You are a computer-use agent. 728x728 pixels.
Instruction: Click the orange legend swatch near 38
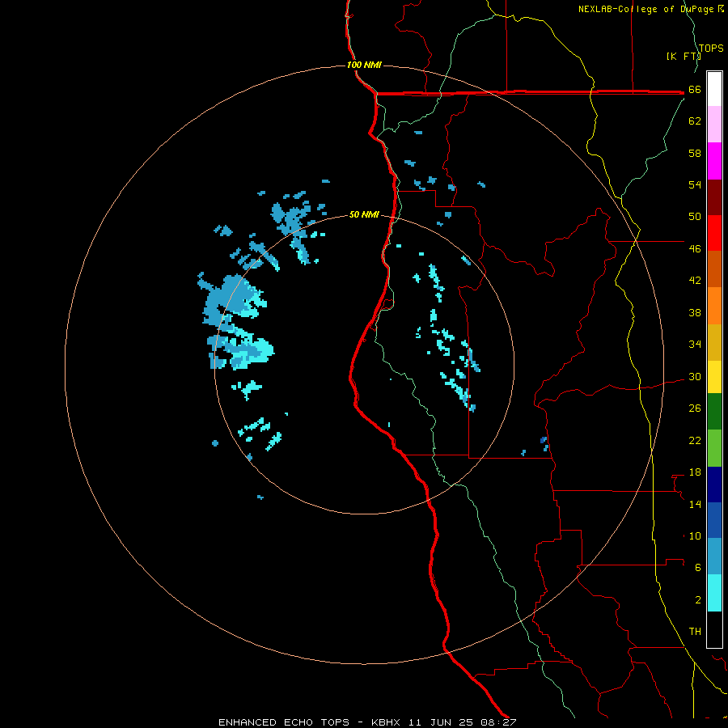tap(714, 306)
